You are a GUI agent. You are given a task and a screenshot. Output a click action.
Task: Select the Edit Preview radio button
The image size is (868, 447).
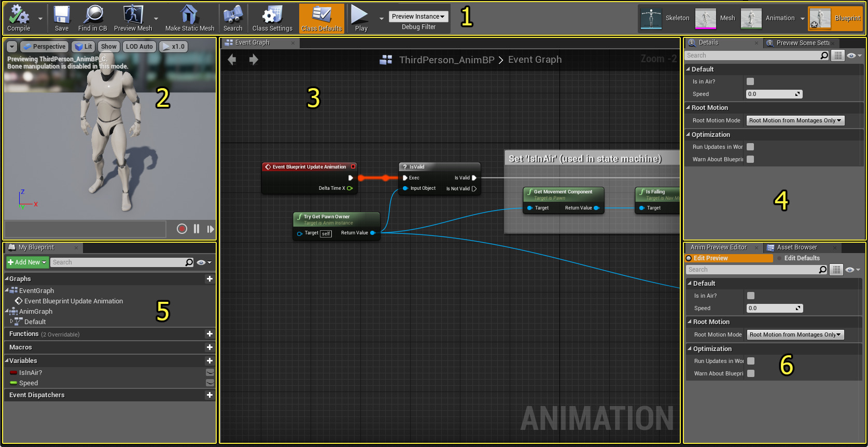(x=689, y=258)
